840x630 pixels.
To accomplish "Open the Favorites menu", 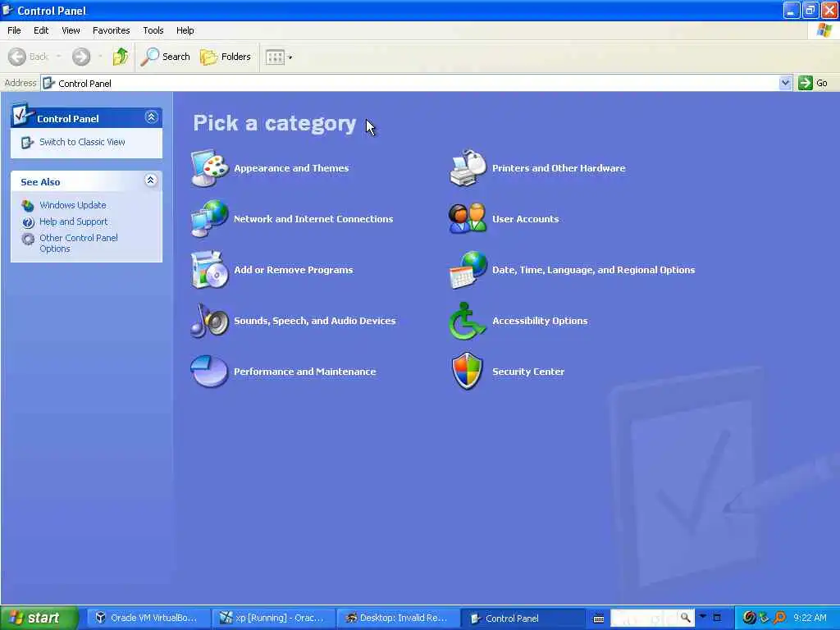I will [x=112, y=30].
